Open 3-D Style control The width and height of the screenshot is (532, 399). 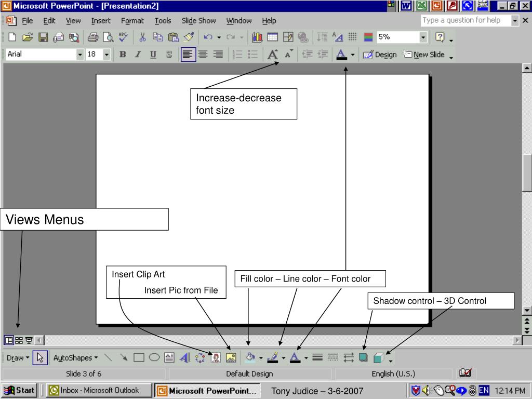tap(378, 357)
